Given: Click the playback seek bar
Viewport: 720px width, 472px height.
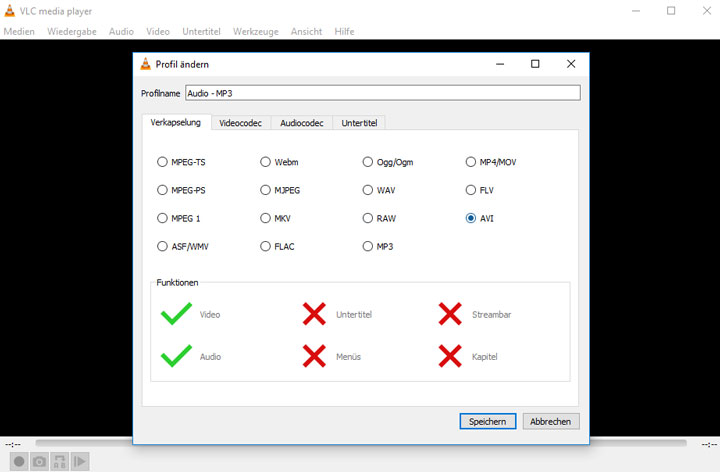Looking at the screenshot, I should (360, 443).
